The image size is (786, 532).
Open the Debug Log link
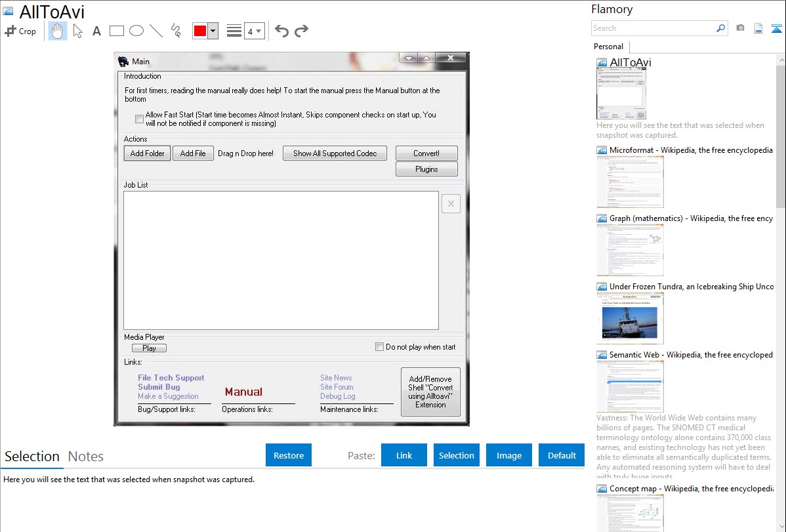(x=338, y=396)
